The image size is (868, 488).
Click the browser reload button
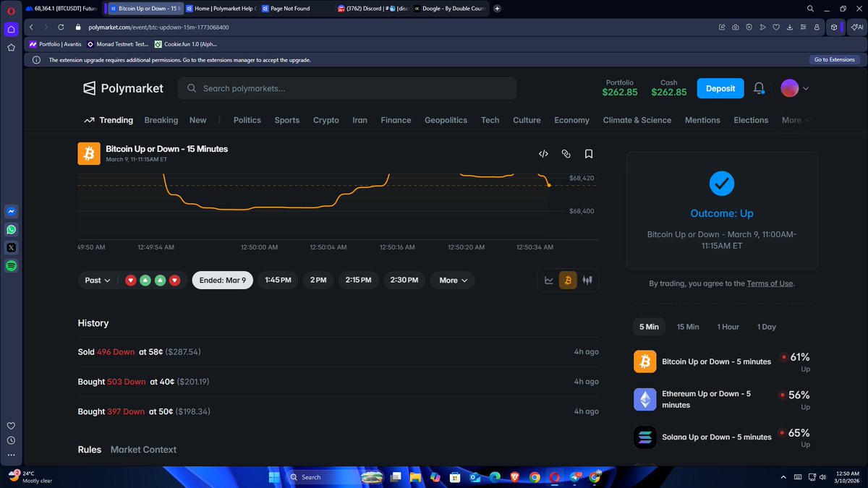click(61, 27)
